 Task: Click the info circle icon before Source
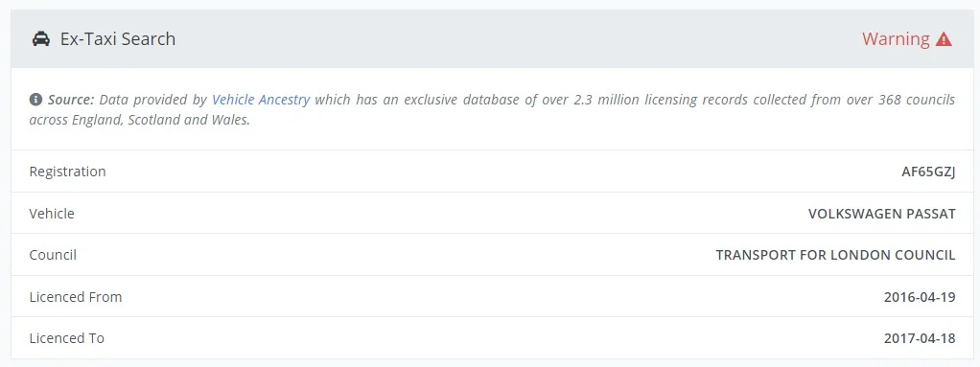pyautogui.click(x=35, y=100)
